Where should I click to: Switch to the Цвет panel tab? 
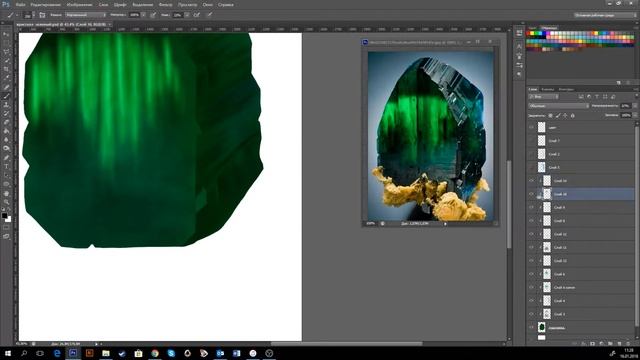click(532, 28)
